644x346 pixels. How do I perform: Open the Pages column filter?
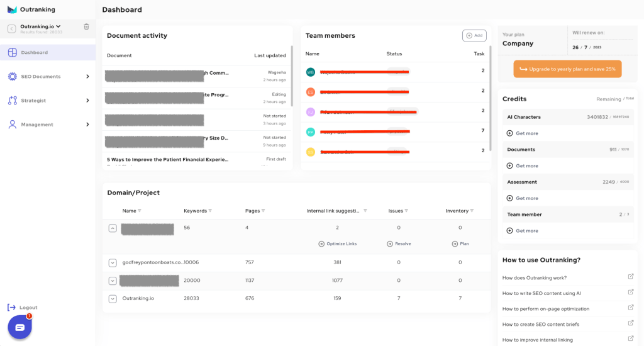coord(264,211)
